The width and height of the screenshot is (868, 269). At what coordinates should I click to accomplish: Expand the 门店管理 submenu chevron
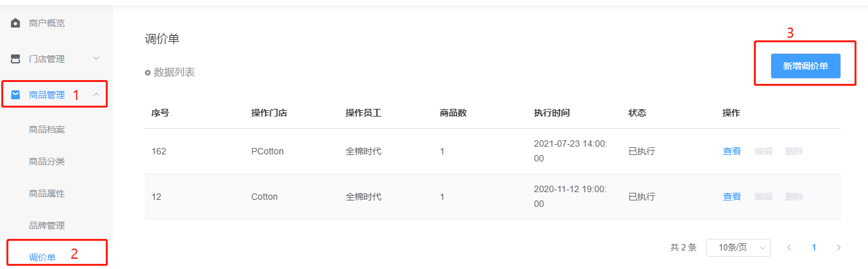pos(96,59)
